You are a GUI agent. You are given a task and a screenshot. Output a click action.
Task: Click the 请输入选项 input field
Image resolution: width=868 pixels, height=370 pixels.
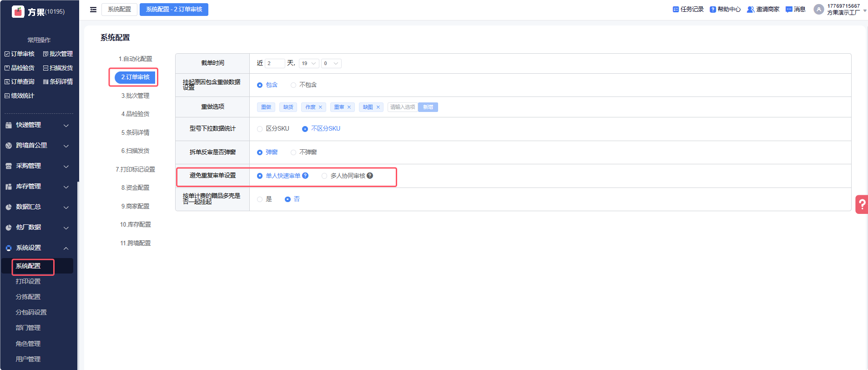click(403, 107)
